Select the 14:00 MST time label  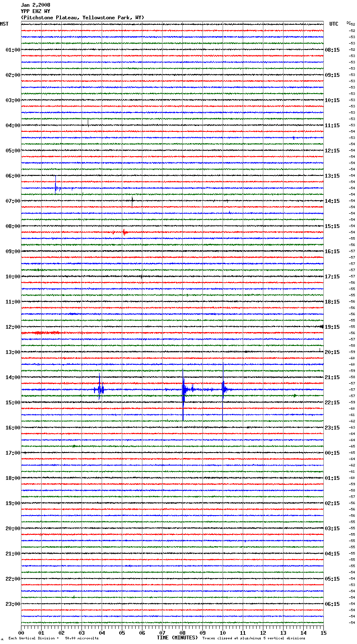[13, 377]
